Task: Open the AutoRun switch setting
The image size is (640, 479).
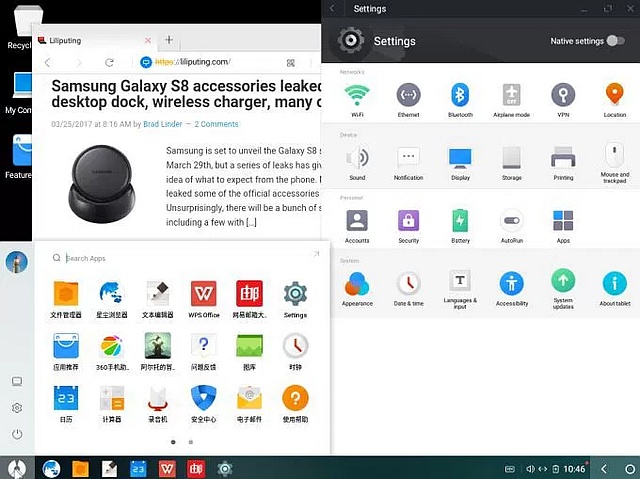Action: tap(512, 222)
